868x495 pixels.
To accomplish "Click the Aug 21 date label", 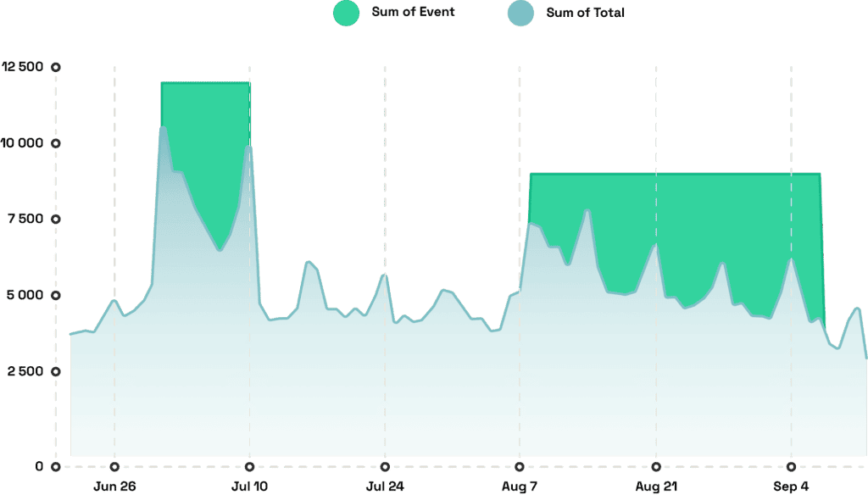I will pos(655,487).
